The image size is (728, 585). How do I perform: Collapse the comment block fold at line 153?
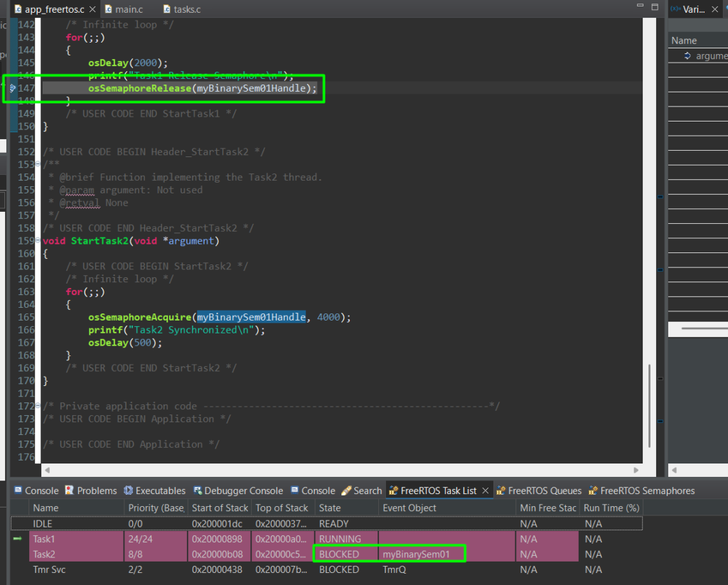point(38,164)
